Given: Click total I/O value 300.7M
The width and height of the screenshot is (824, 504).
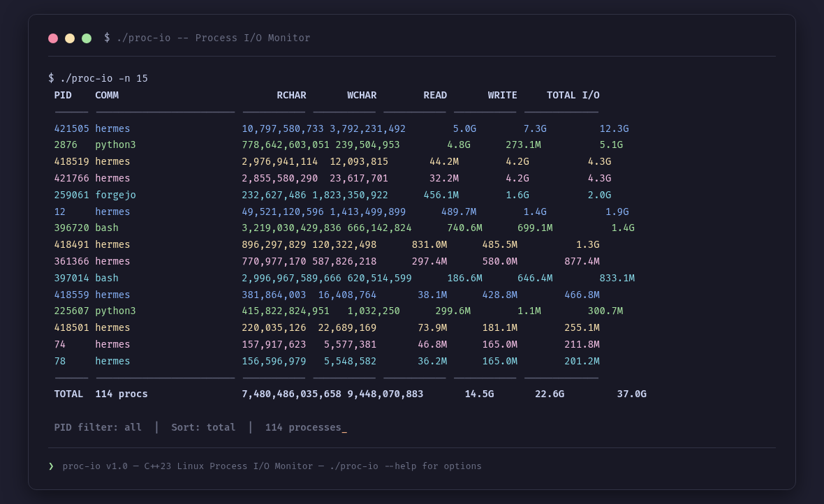Looking at the screenshot, I should [605, 311].
